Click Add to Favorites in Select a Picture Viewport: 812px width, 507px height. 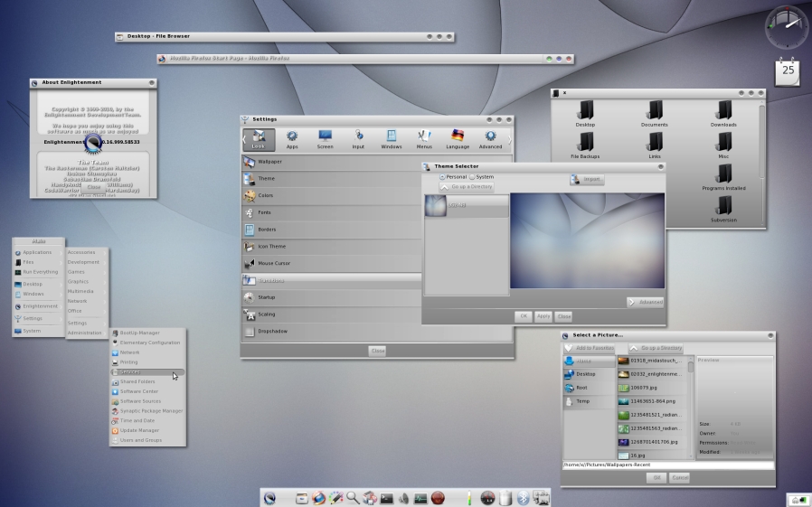[590, 348]
